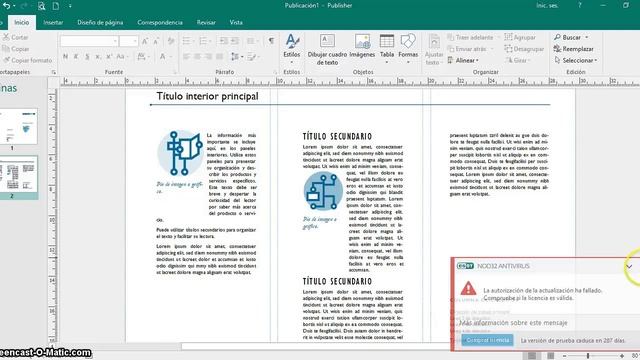Screen dimensions: 640x360
Task: Click Más información sobre este mensaje link
Action: (513, 323)
